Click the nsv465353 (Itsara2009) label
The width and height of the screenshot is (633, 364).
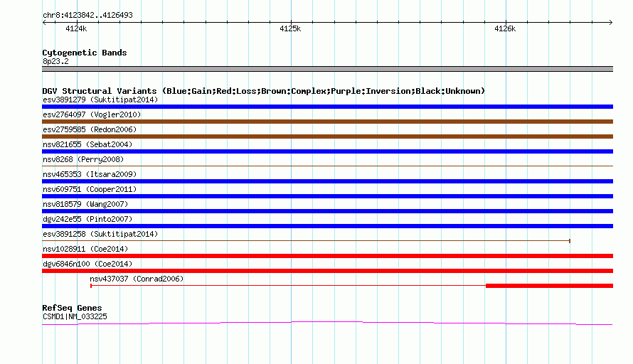click(90, 174)
